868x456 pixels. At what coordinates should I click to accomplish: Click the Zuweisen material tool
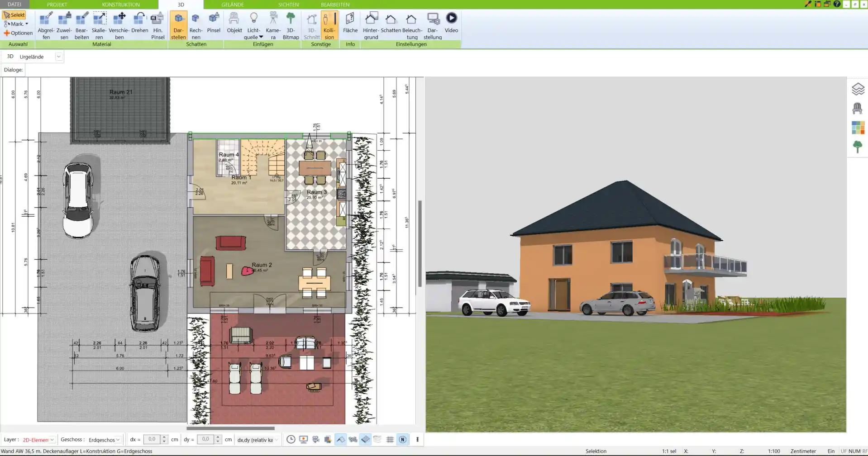point(64,26)
